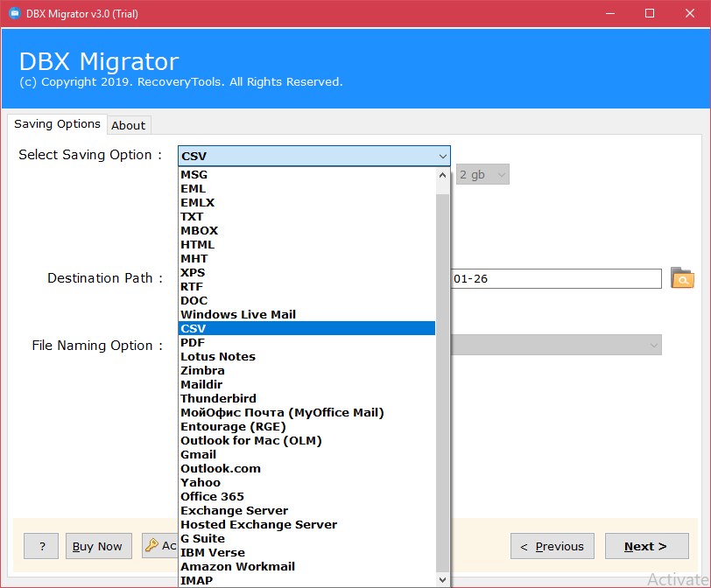The height and width of the screenshot is (588, 711).
Task: Select Hosted Exchange Server entry
Action: click(x=307, y=525)
